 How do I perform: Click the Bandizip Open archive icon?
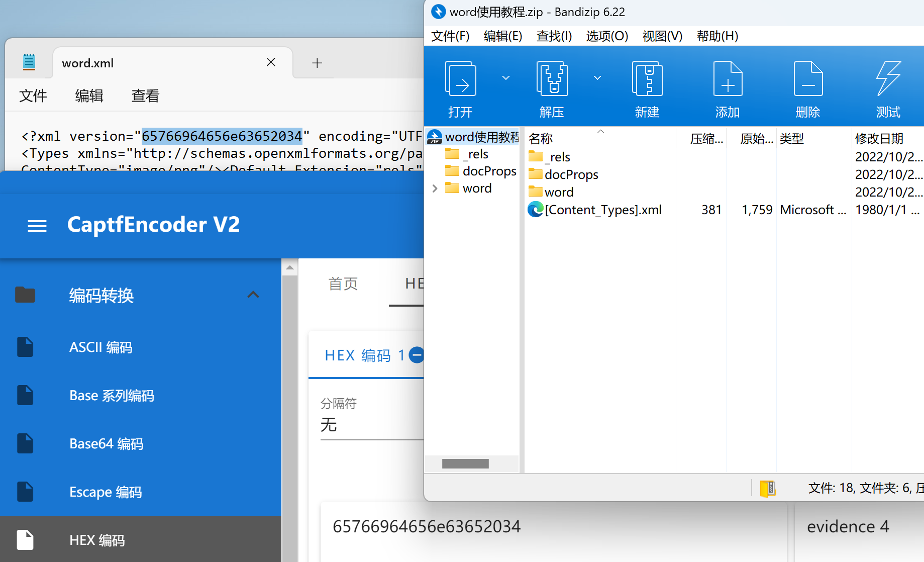[460, 79]
